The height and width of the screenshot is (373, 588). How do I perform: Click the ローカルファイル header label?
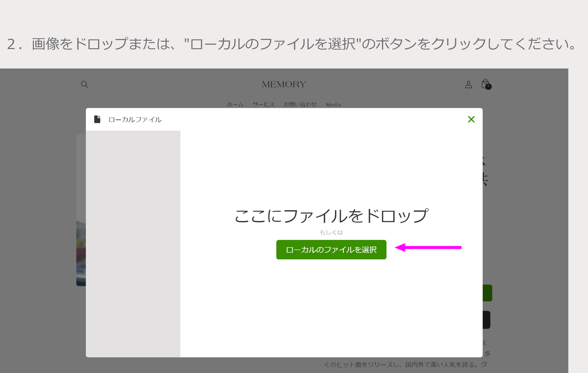(x=135, y=120)
